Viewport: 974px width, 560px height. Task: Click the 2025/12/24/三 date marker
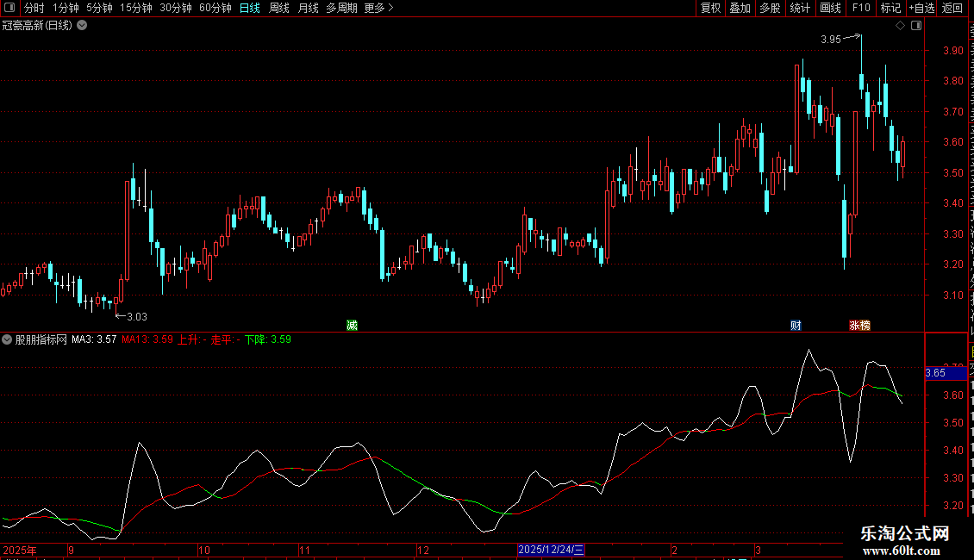tap(551, 550)
